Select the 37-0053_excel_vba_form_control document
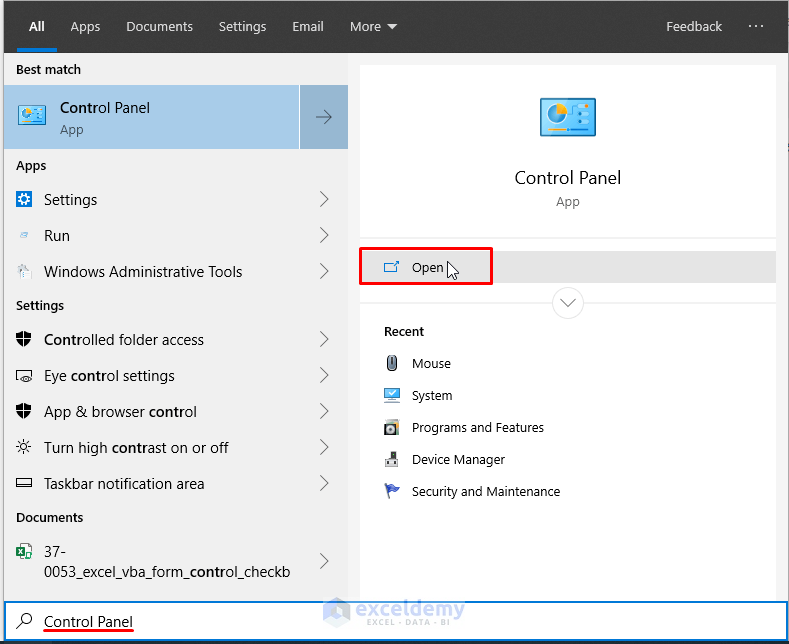This screenshot has height=644, width=789. pos(176,561)
